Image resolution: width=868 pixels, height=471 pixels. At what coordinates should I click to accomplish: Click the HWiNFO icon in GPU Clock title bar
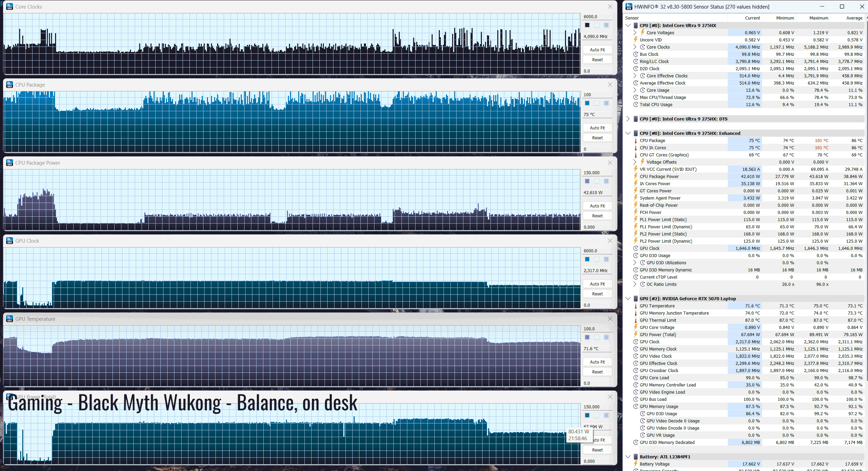tap(10, 241)
